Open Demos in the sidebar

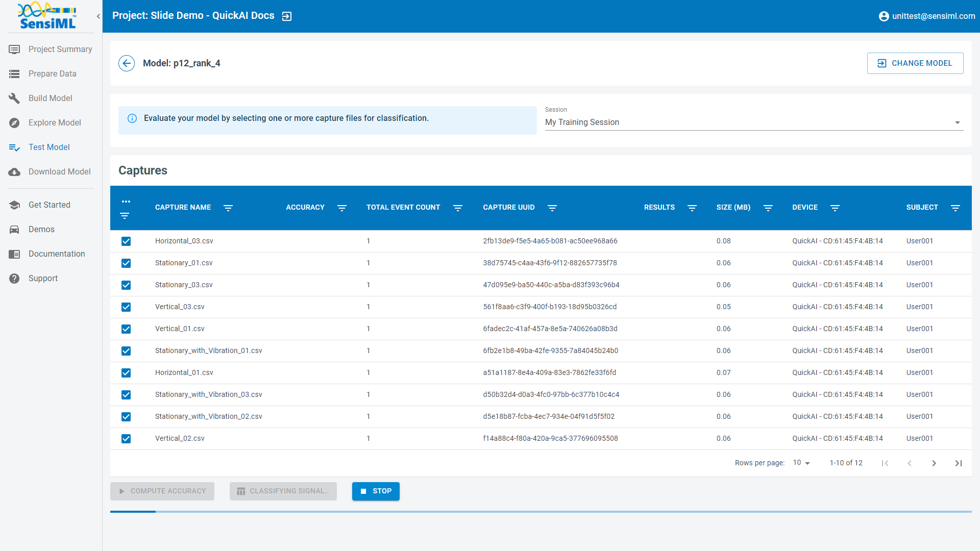pos(51,230)
